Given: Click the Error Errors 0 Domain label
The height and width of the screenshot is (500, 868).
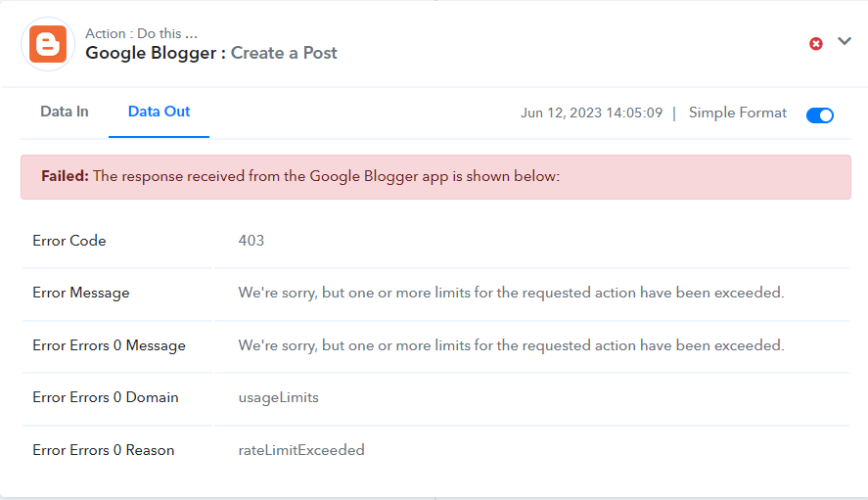Looking at the screenshot, I should 105,397.
